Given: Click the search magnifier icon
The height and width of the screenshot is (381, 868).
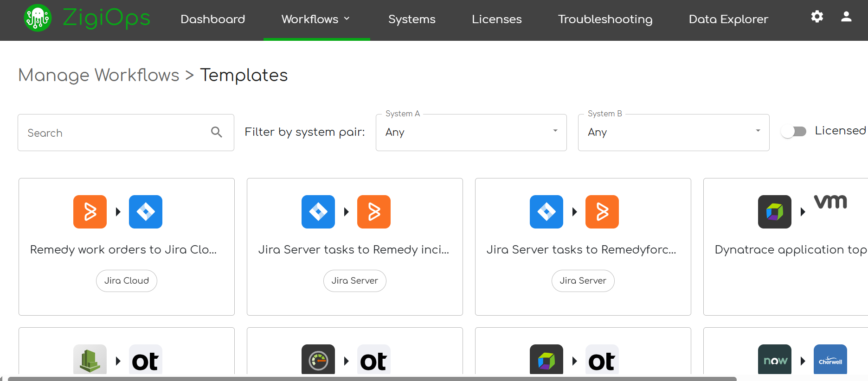Looking at the screenshot, I should point(217,132).
